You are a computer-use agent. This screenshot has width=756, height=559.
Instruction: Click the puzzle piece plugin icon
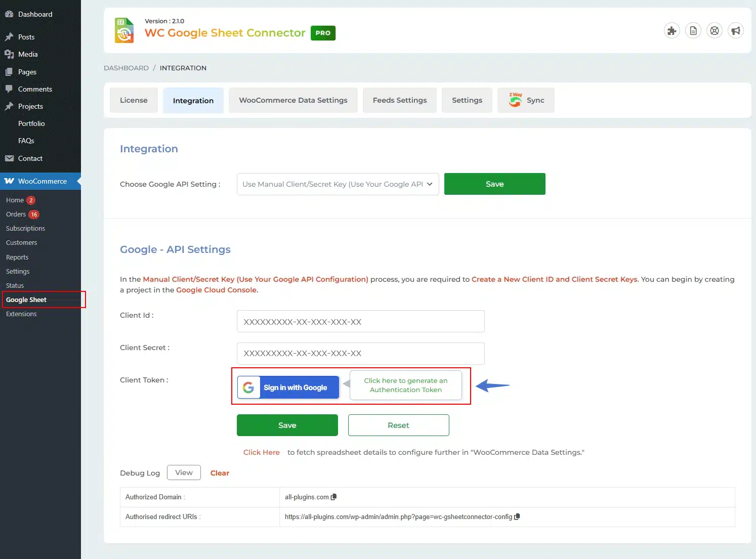(x=671, y=31)
